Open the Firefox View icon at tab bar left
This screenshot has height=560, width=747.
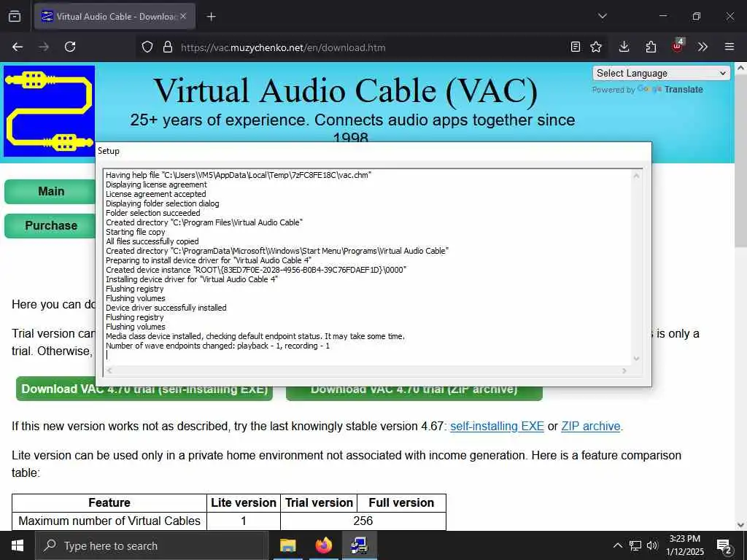pos(15,16)
